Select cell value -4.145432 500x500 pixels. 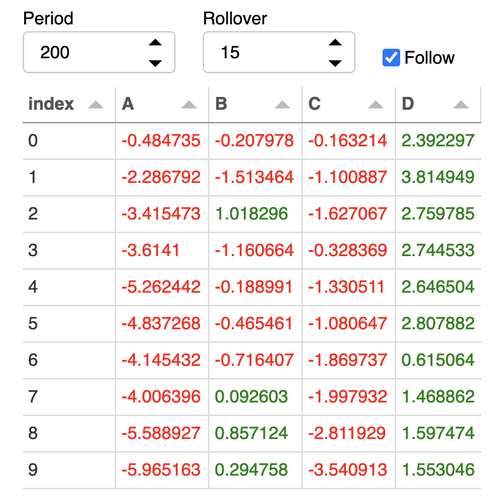(161, 360)
